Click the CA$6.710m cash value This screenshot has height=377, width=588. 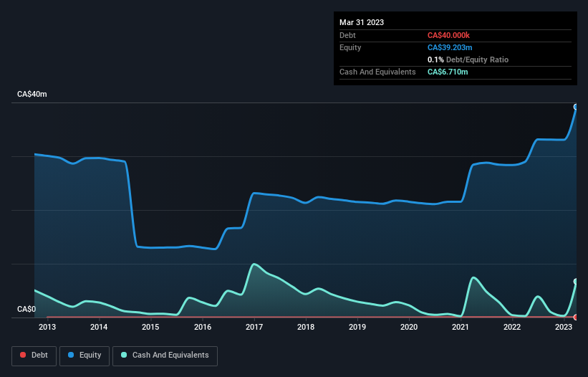pos(448,72)
